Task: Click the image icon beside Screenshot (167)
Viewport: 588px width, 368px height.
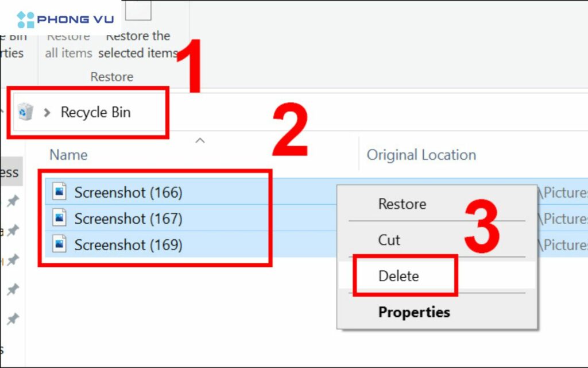Action: (59, 218)
